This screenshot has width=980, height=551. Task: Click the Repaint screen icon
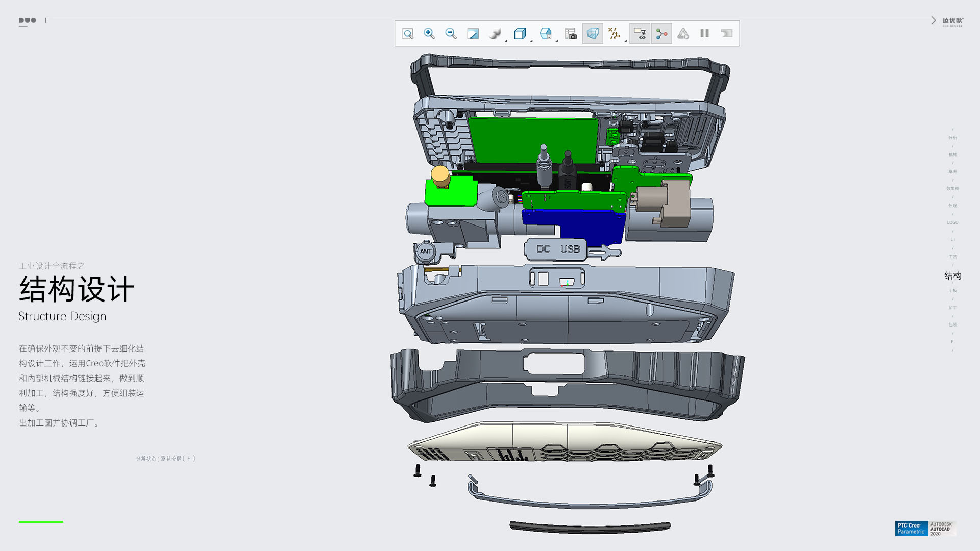coord(473,34)
